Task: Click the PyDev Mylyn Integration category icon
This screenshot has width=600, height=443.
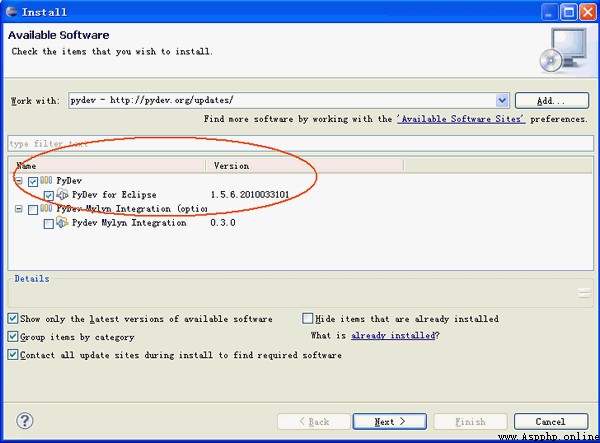Action: click(x=46, y=208)
